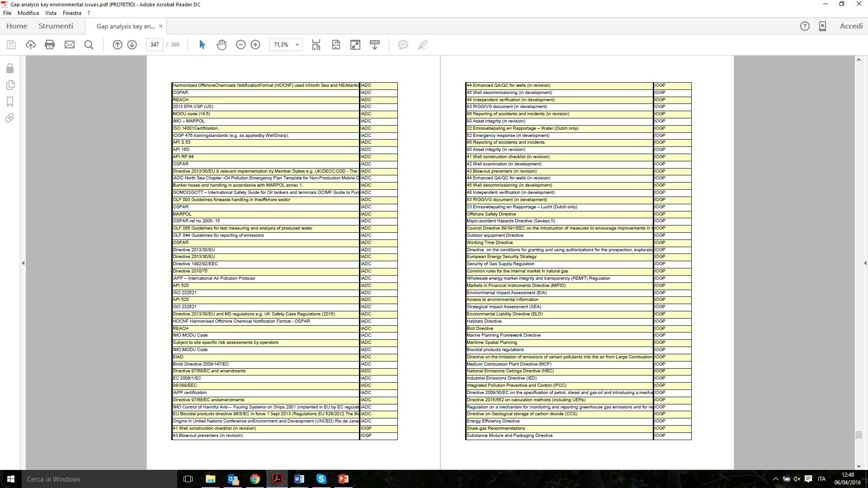Open Chrome from the taskbar
The height and width of the screenshot is (488, 868).
(255, 479)
